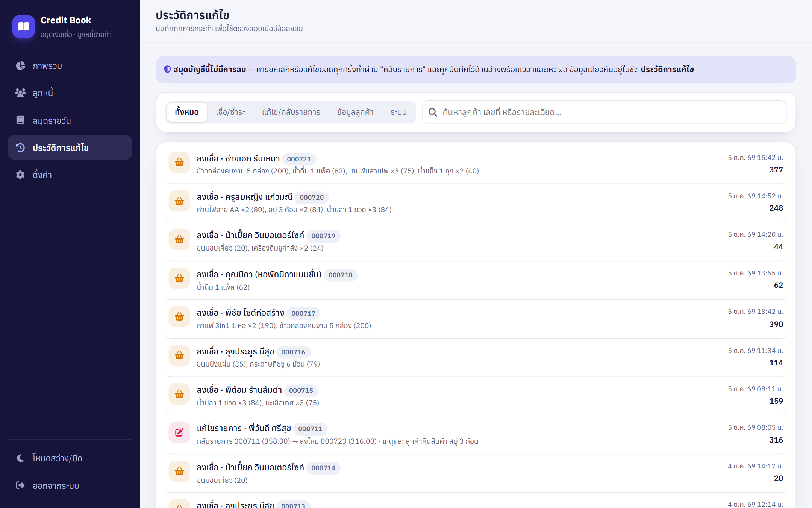
Task: Switch to เชื่อ/ชำระ filter tab
Action: (230, 112)
